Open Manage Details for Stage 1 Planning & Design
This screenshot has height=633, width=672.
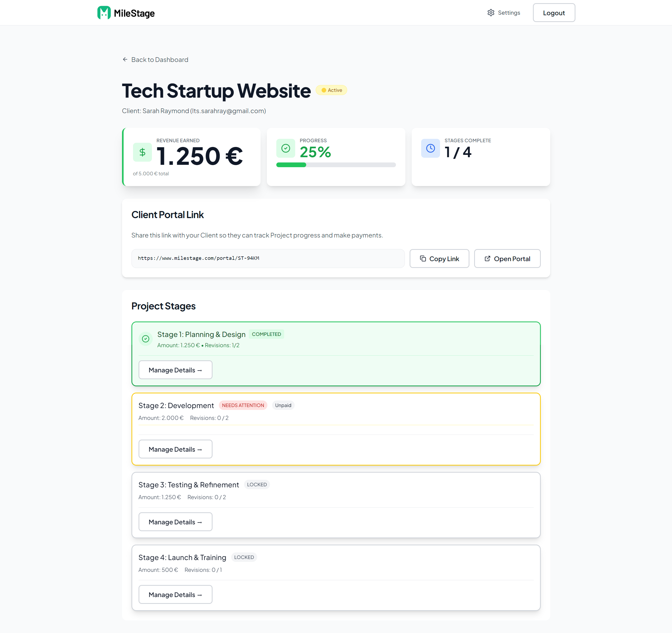[x=175, y=370]
